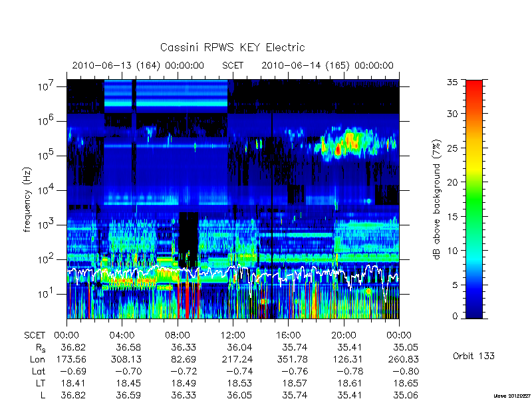Click the local time value '18.65'
532x399 pixels.
(406, 383)
